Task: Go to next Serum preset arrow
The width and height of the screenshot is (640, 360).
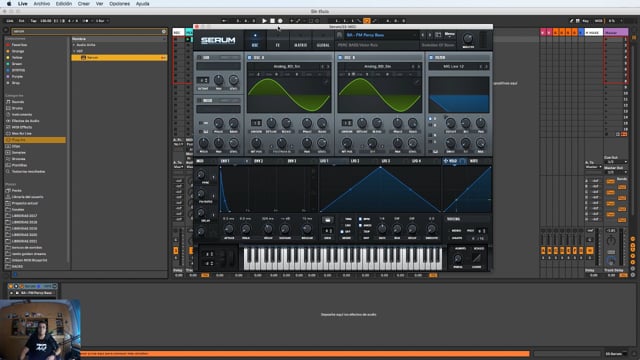Action: [429, 35]
